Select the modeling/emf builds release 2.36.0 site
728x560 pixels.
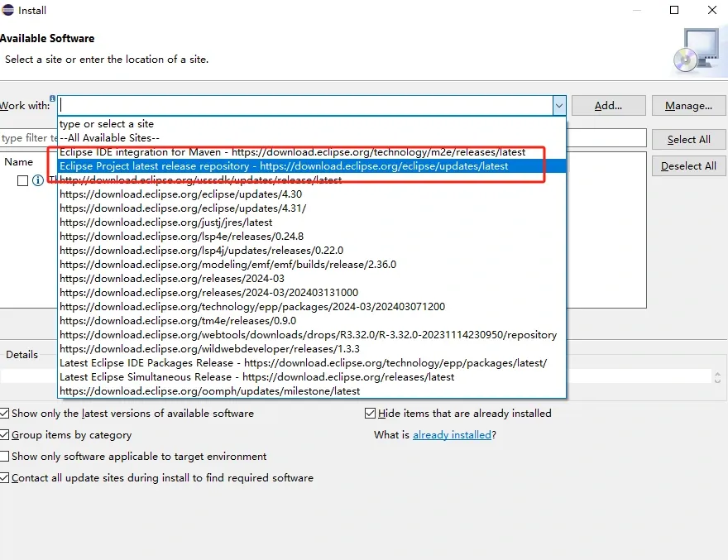[x=312, y=265]
